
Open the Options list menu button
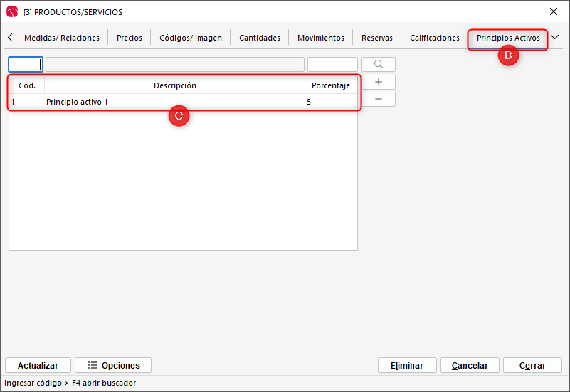point(113,365)
